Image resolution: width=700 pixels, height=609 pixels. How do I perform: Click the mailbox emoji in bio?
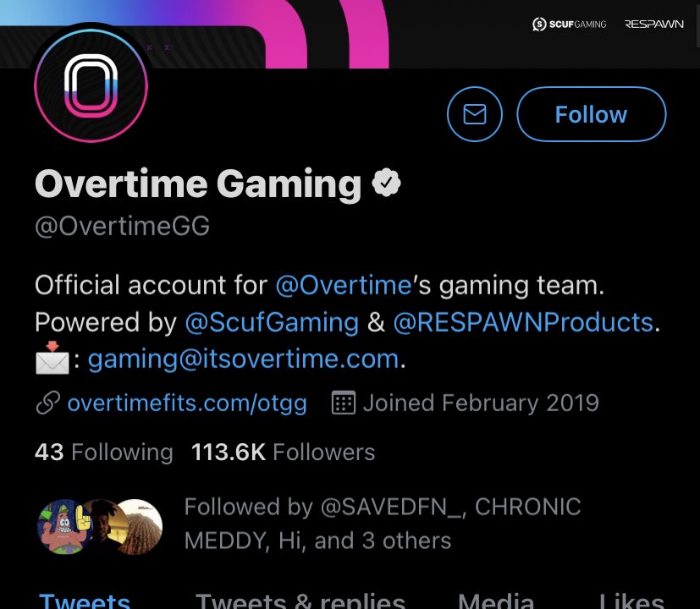pos(51,359)
